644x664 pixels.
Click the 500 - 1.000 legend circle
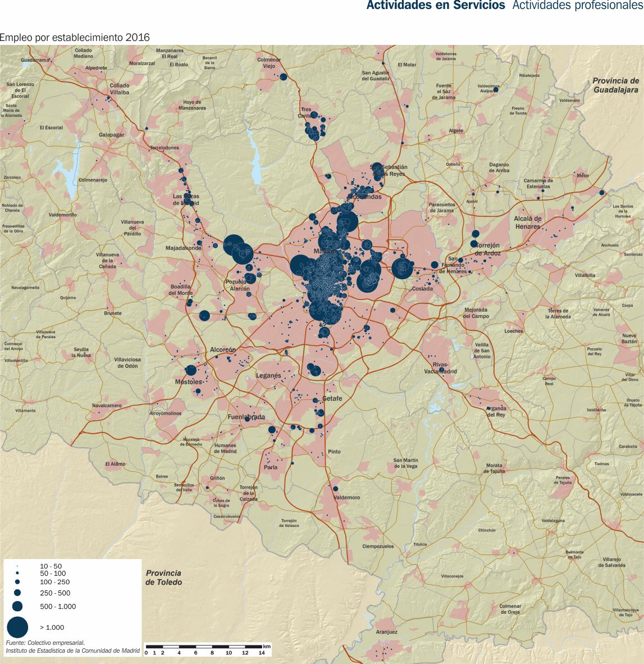point(17,606)
